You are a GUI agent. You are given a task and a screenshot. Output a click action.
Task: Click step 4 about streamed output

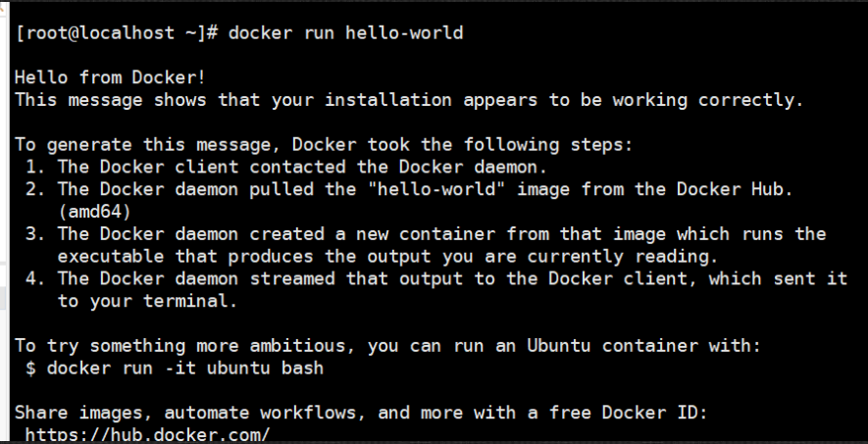451,279
